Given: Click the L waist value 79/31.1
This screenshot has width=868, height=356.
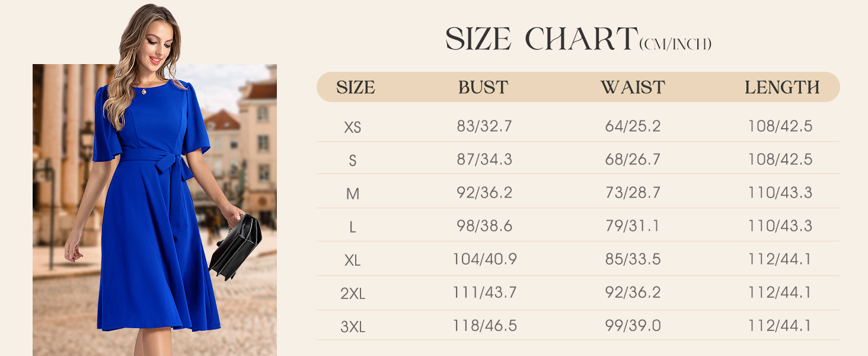Looking at the screenshot, I should click(633, 226).
